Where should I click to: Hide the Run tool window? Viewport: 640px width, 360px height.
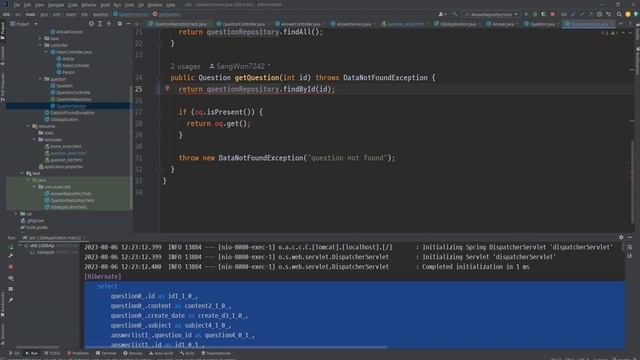point(630,237)
